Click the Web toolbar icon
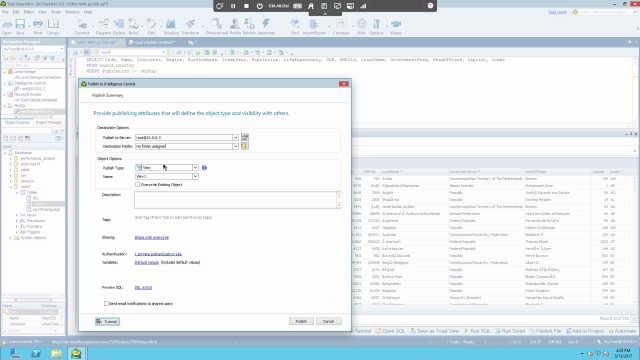The width and height of the screenshot is (640, 360). [x=361, y=27]
